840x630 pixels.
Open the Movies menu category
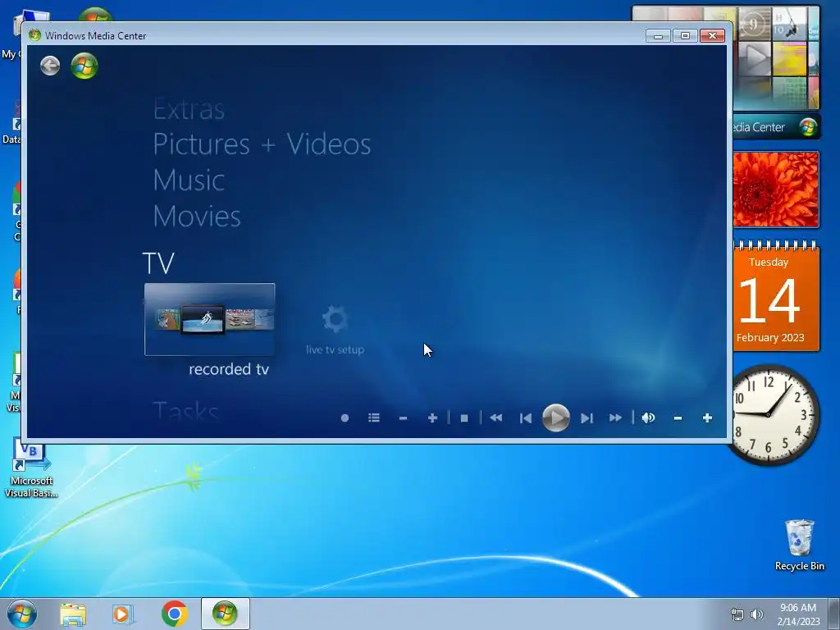point(197,217)
